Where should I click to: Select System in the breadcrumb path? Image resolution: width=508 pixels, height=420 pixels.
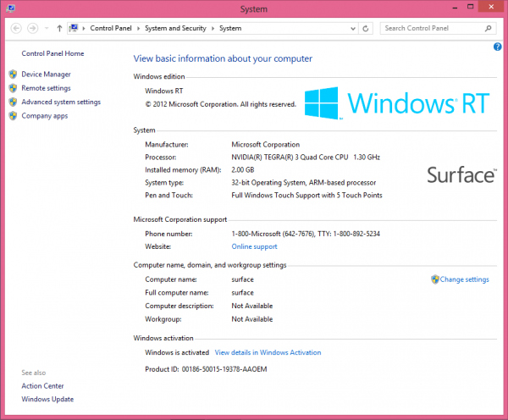(x=230, y=28)
